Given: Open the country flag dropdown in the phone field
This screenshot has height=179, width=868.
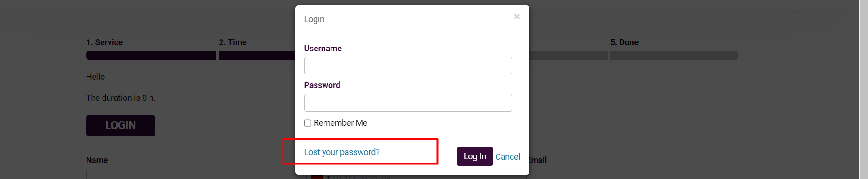Looking at the screenshot, I should pos(320,177).
